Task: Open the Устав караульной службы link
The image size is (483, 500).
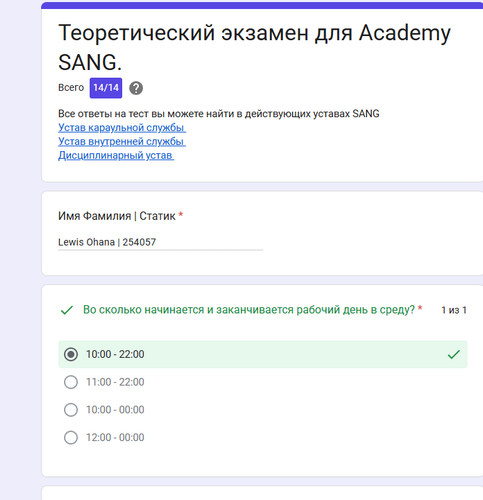Action: click(122, 128)
